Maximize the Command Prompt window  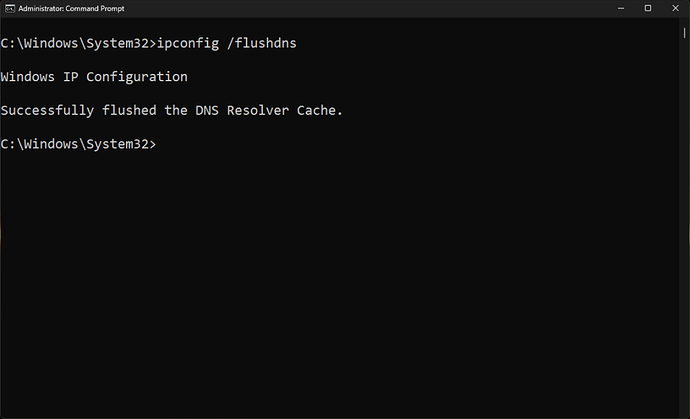(648, 8)
